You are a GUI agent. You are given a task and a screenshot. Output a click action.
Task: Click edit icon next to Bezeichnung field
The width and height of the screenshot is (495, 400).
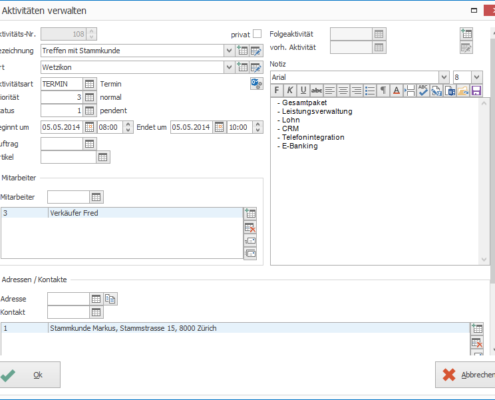(256, 51)
